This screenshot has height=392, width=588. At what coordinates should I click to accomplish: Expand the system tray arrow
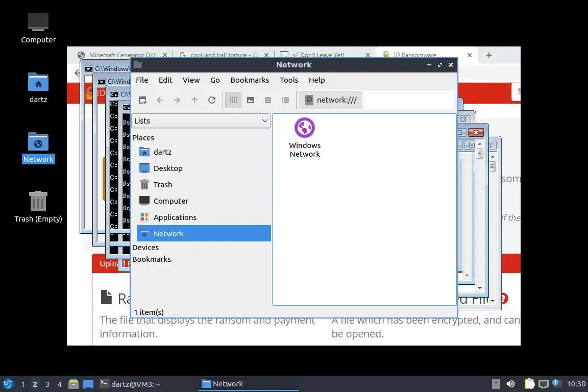pos(496,384)
